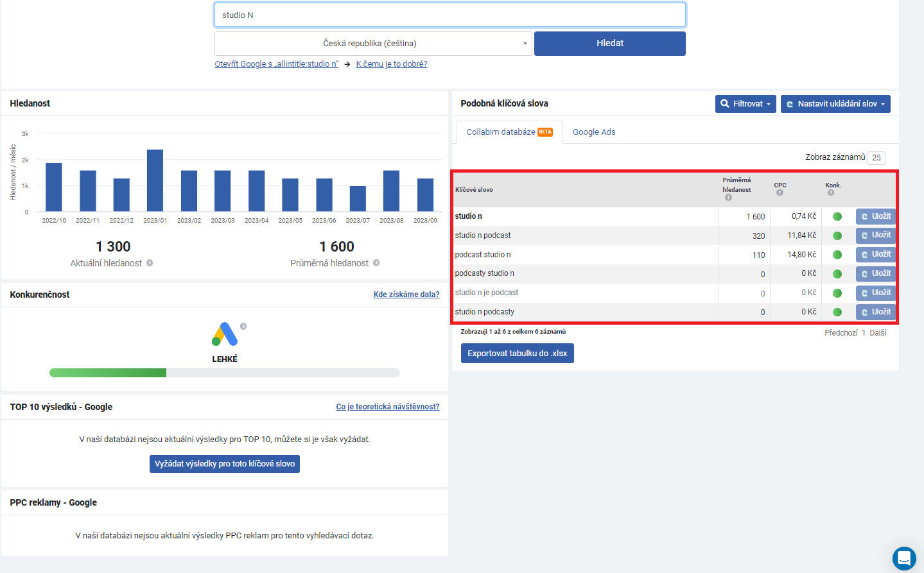Screen dimensions: 924x573
Task: Save keyword studio n podcast with Uložit
Action: tap(876, 235)
